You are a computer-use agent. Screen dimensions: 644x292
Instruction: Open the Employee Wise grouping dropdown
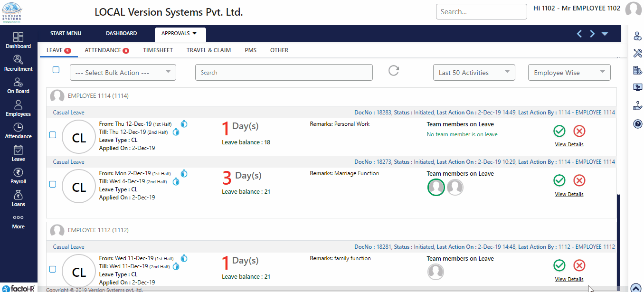point(569,73)
